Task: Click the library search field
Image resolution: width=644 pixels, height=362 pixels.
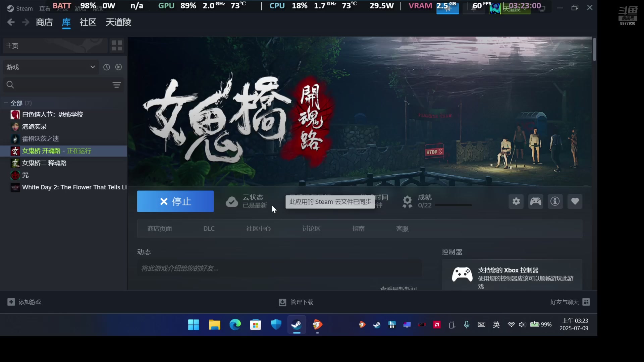Action: 57,85
